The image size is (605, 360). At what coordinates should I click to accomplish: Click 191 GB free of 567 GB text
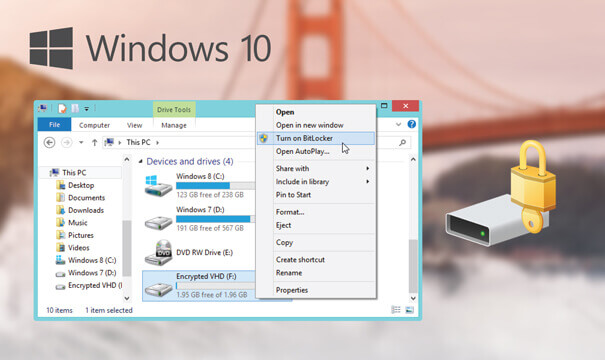click(210, 228)
